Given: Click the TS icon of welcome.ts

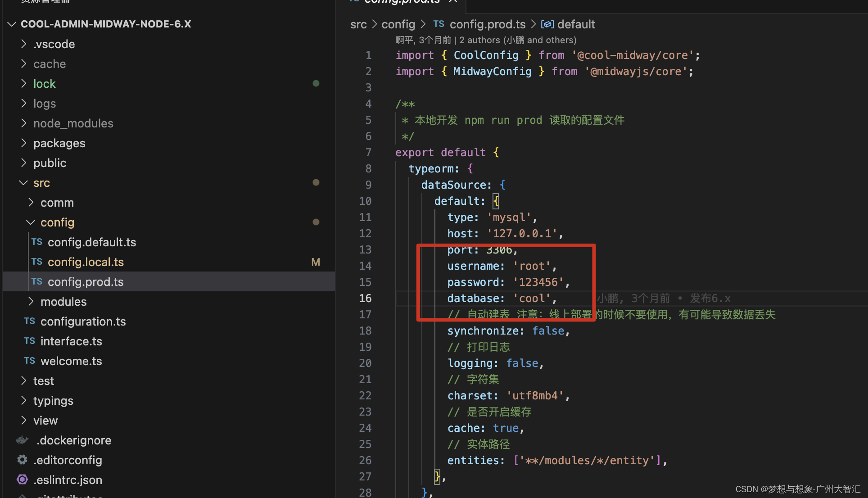Looking at the screenshot, I should 30,361.
